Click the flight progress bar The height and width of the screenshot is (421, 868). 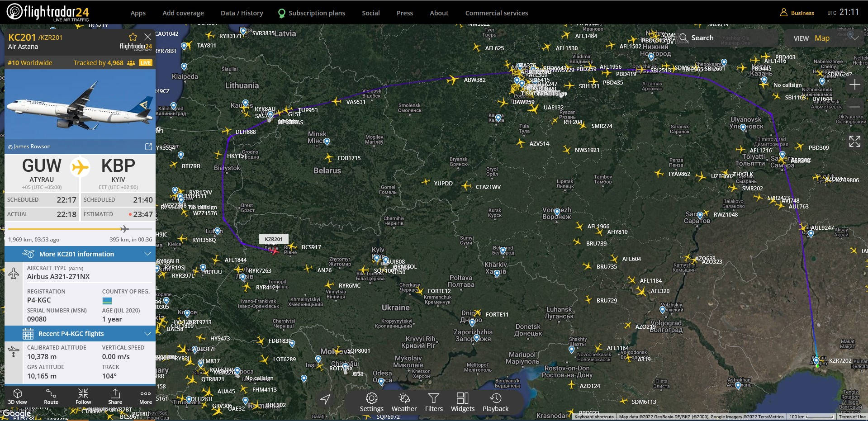pos(80,229)
